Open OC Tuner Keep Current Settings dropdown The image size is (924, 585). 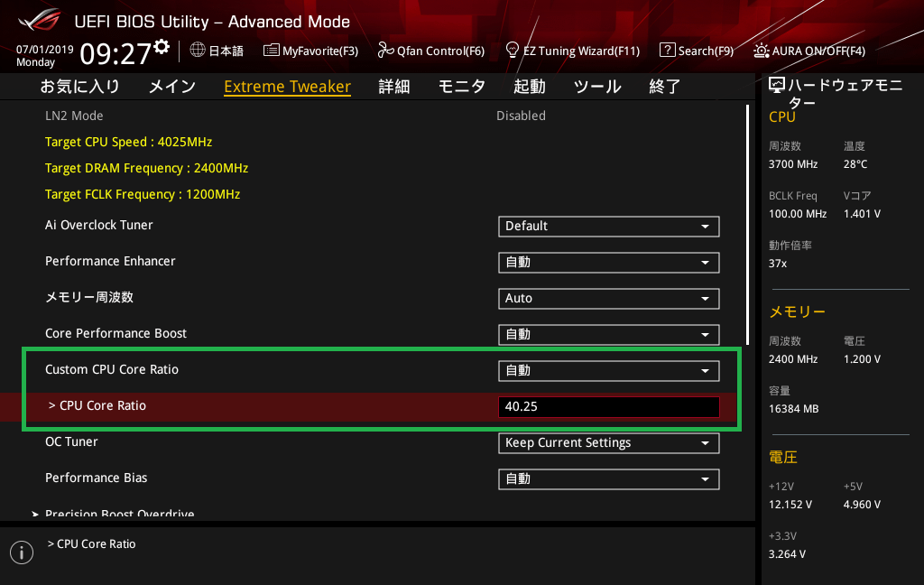coord(609,443)
